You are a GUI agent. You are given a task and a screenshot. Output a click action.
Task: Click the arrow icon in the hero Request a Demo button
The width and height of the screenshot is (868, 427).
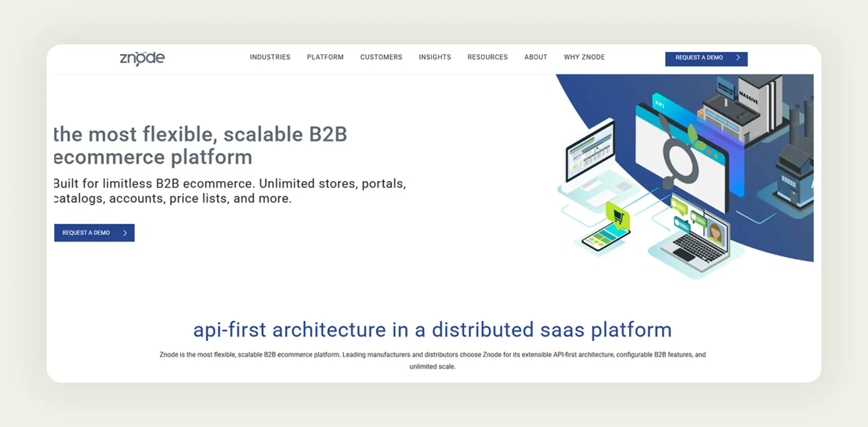[125, 233]
